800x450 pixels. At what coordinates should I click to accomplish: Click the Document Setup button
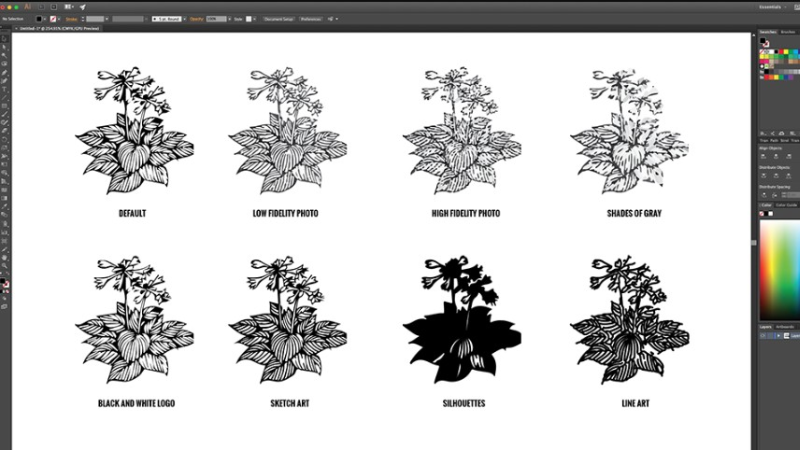coord(279,19)
